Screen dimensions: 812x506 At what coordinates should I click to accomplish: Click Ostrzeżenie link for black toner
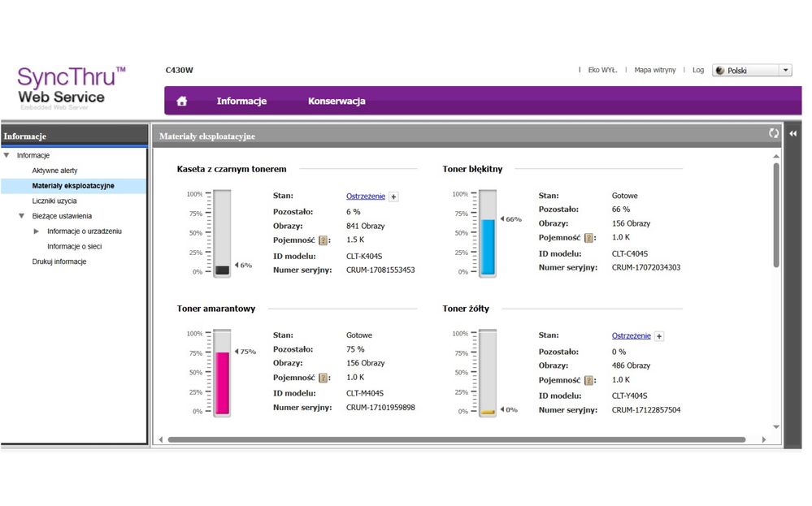click(366, 196)
